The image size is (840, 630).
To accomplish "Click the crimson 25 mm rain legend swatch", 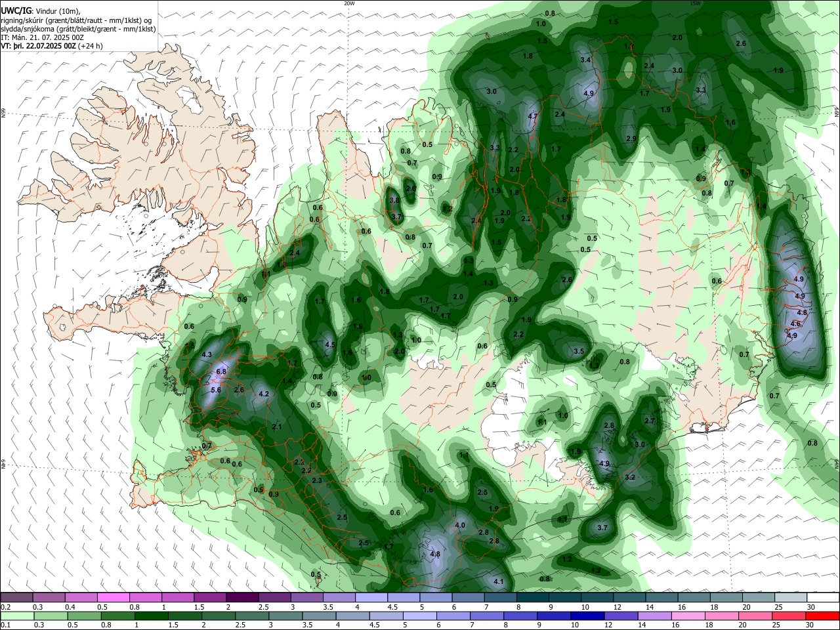I will pyautogui.click(x=790, y=616).
